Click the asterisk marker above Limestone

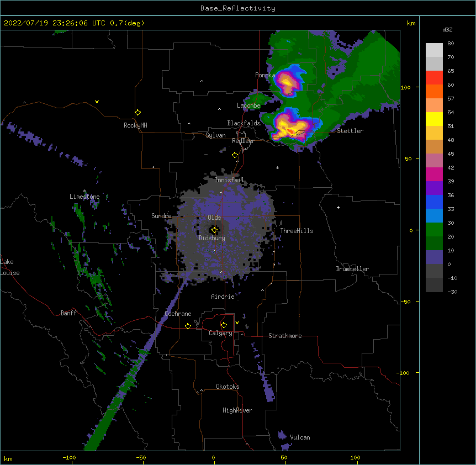pyautogui.click(x=84, y=191)
